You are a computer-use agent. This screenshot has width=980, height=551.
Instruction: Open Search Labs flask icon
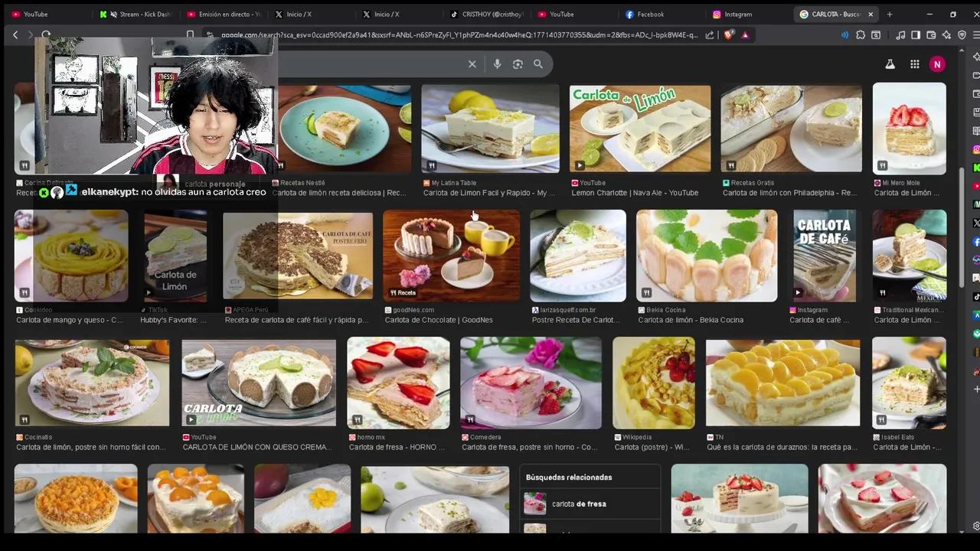[890, 64]
